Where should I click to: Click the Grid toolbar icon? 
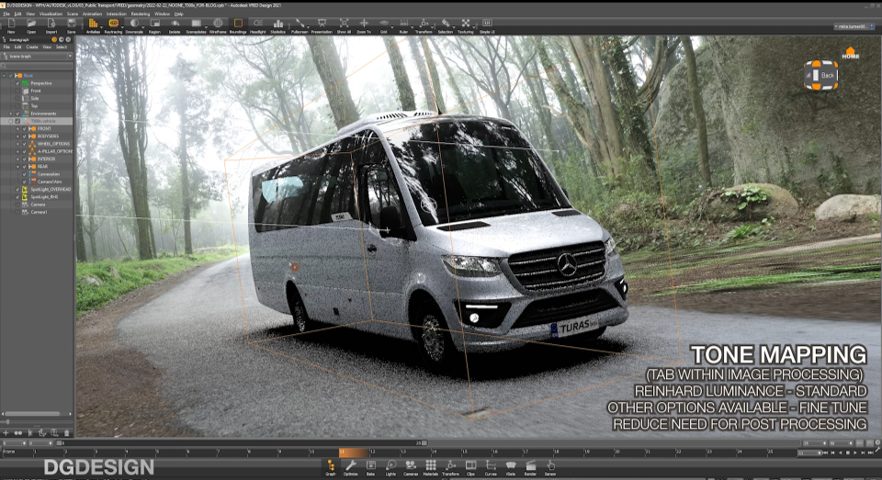(383, 25)
